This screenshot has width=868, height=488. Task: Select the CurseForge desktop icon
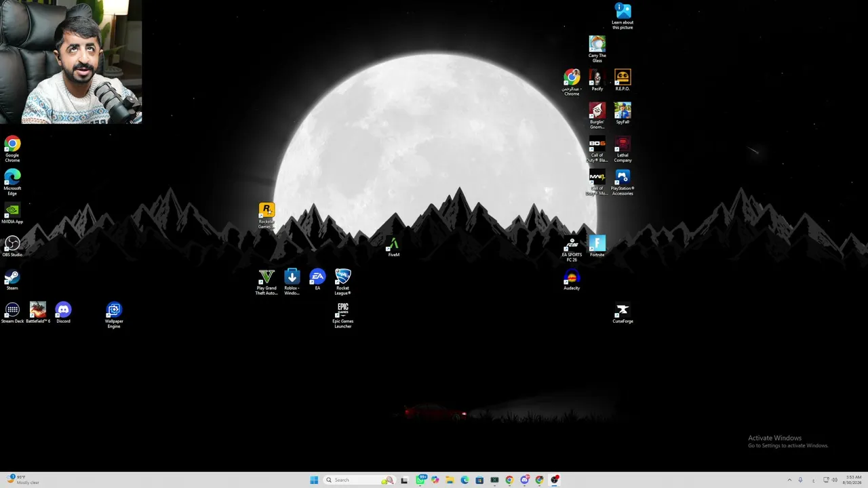click(623, 312)
